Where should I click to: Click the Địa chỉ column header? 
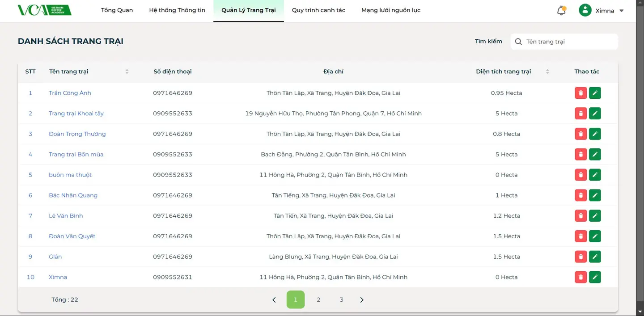pos(334,72)
